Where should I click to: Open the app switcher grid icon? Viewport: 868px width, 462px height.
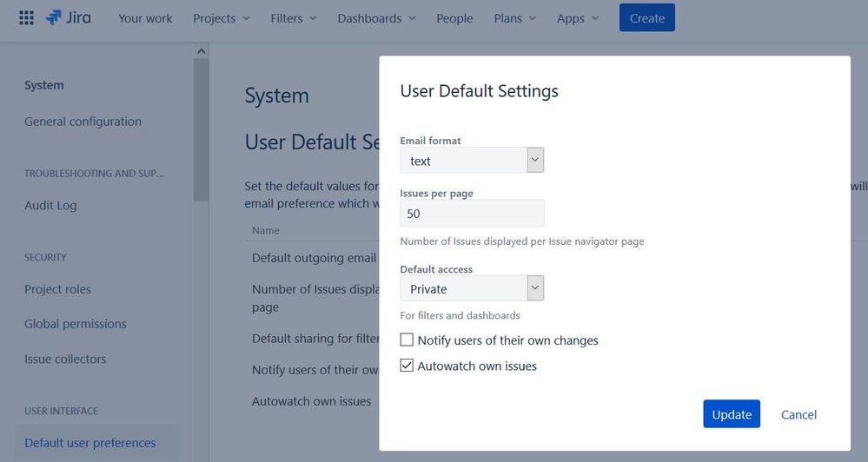point(26,17)
